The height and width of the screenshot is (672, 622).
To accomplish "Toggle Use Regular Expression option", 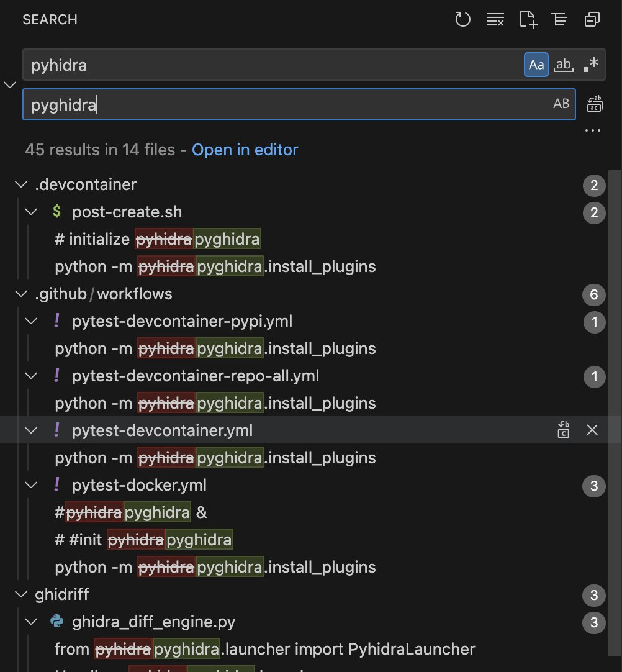I will [591, 65].
